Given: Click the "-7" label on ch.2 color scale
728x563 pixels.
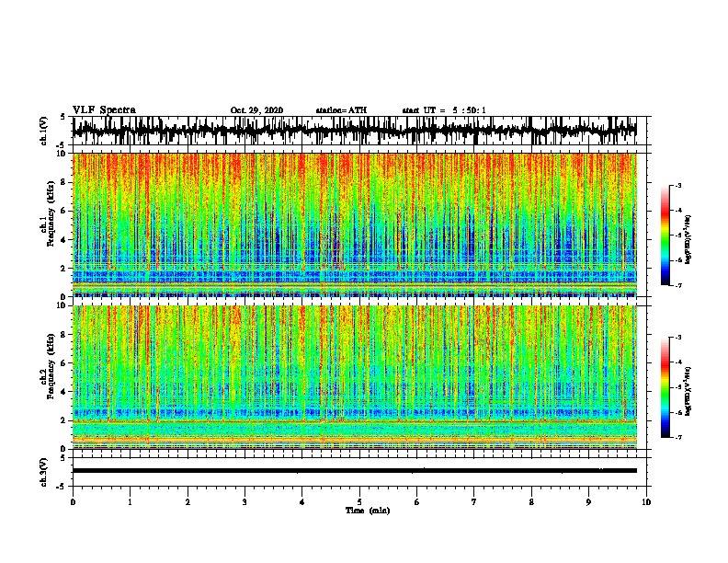Looking at the screenshot, I should (x=678, y=438).
